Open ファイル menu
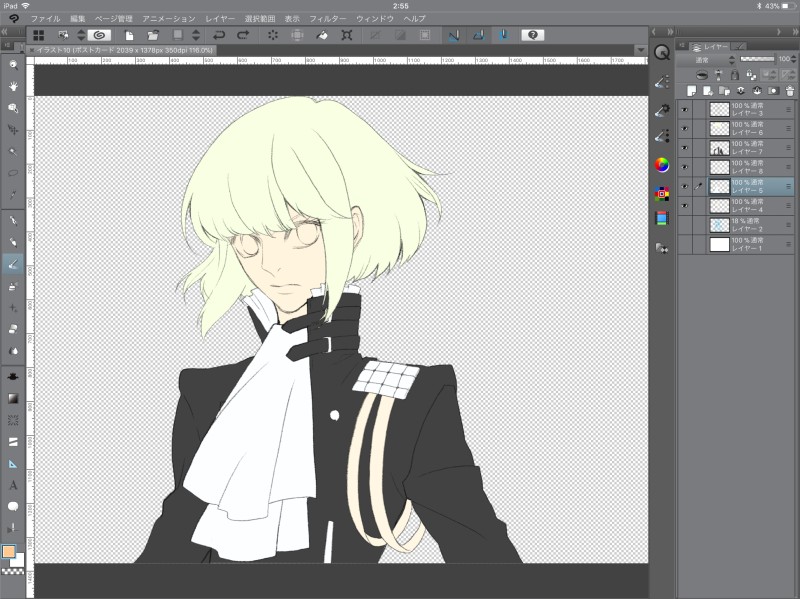Image resolution: width=800 pixels, height=599 pixels. coord(45,18)
